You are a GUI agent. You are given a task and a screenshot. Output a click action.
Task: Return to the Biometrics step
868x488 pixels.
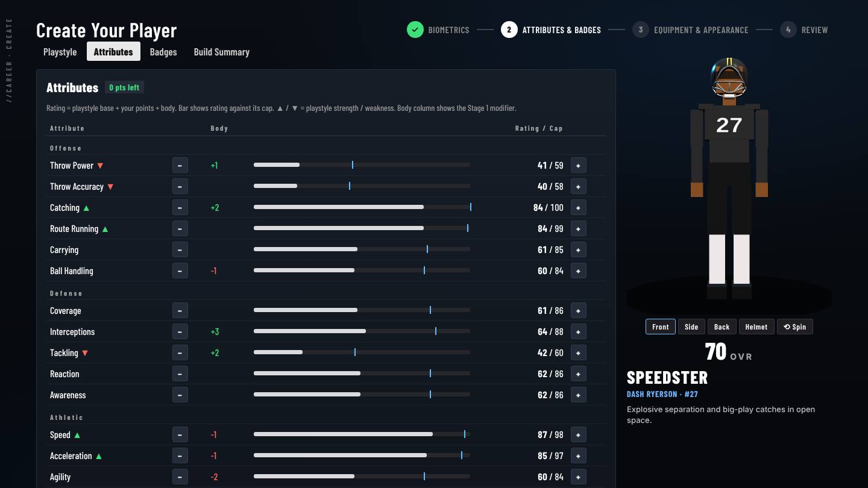tap(438, 30)
